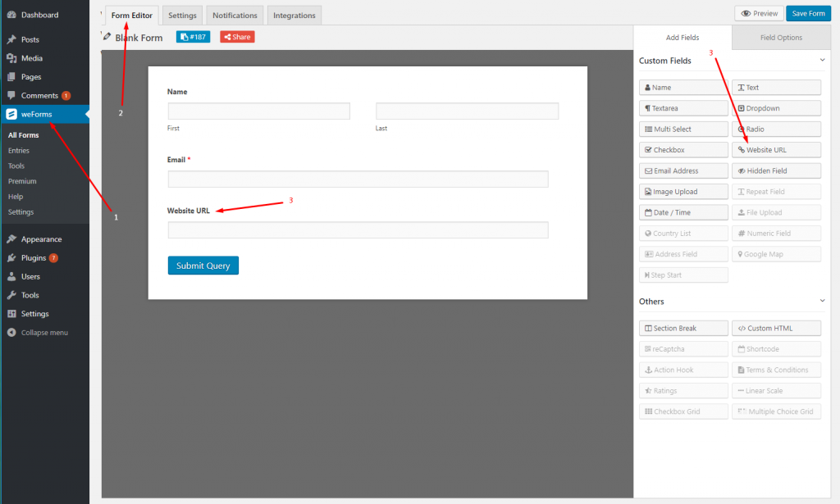
Task: Open the Media library icon
Action: [11, 58]
